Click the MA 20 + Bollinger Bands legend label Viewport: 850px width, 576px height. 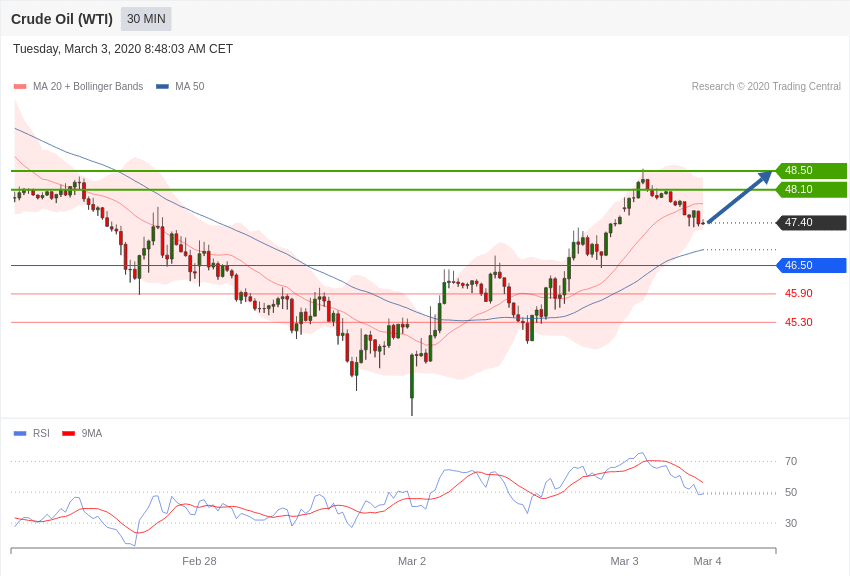tap(88, 86)
